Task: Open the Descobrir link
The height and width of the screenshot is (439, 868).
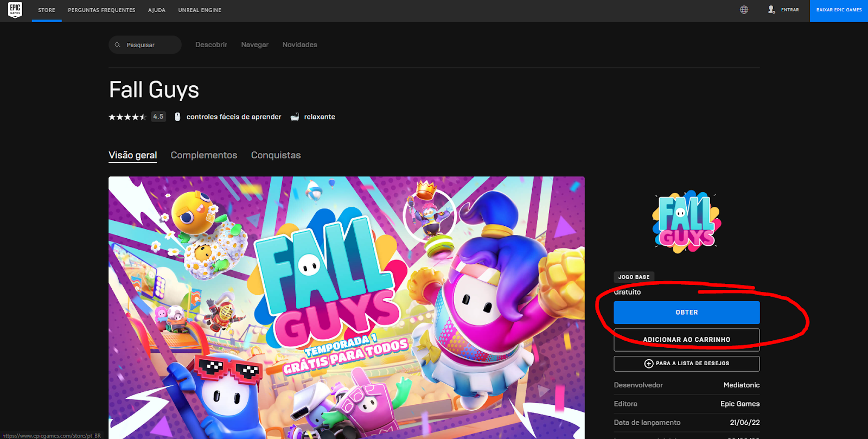Action: coord(211,45)
